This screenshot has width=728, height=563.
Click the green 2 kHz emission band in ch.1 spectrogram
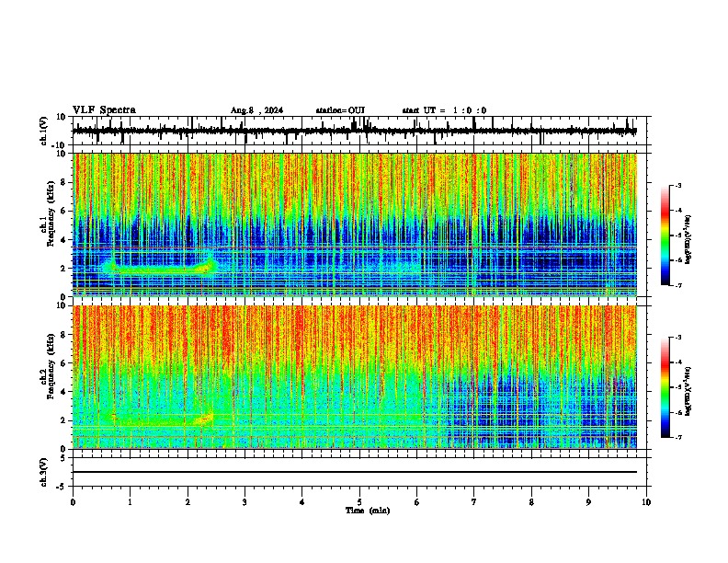[x=159, y=269]
